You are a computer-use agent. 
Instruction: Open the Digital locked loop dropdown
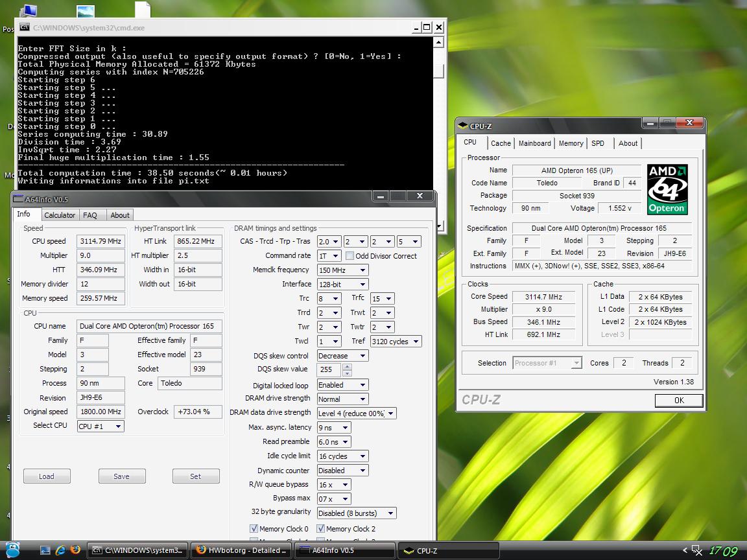pyautogui.click(x=343, y=385)
